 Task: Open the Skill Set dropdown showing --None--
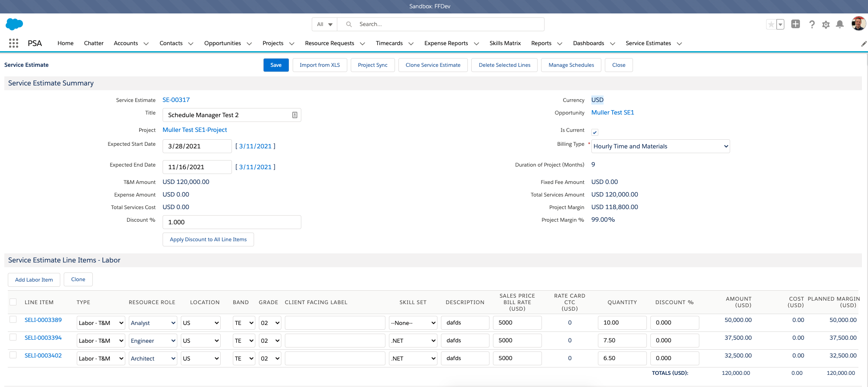point(413,323)
